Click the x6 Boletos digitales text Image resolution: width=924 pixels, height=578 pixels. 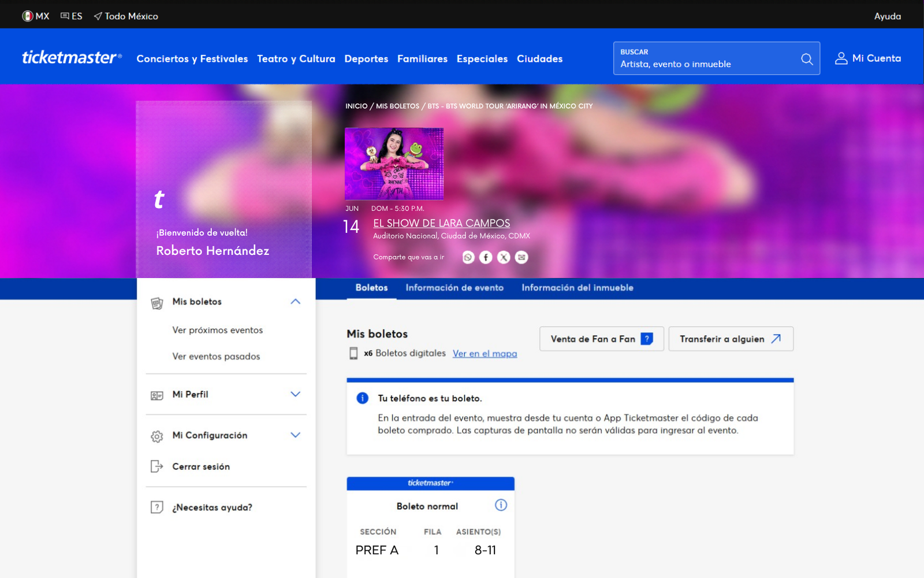pos(405,353)
